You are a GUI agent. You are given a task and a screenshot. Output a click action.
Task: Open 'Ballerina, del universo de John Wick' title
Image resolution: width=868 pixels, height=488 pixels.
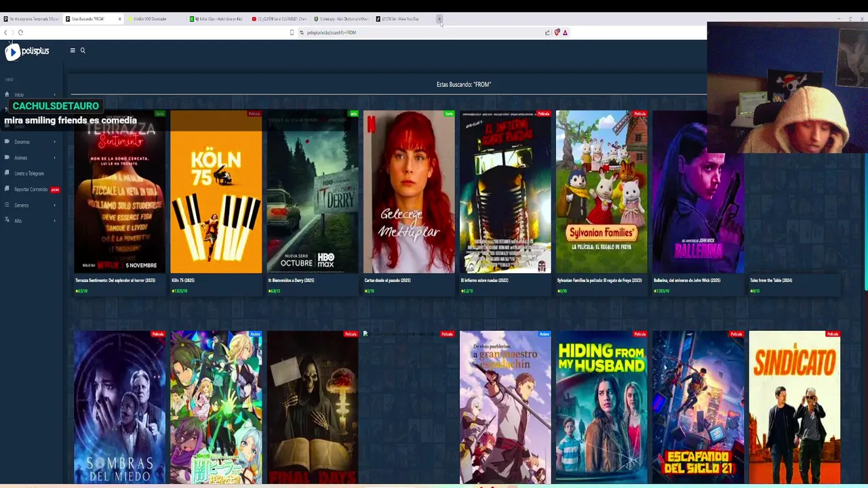point(687,280)
